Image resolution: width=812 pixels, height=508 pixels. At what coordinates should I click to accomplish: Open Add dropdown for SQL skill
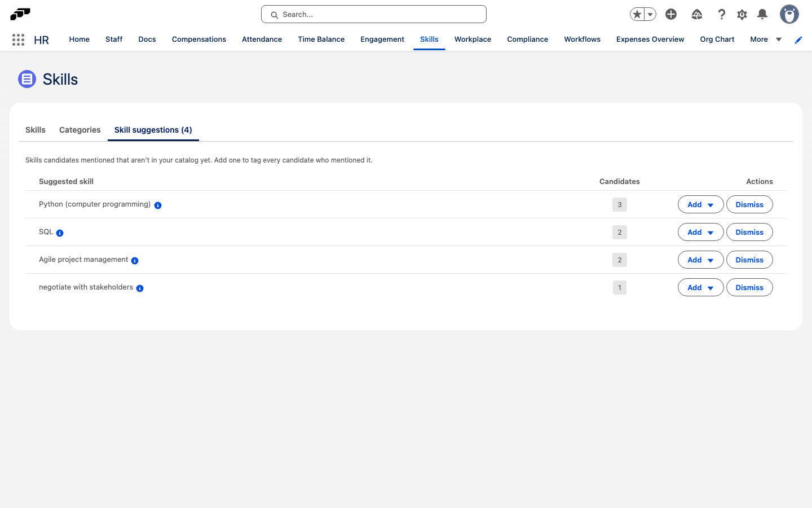(x=700, y=232)
